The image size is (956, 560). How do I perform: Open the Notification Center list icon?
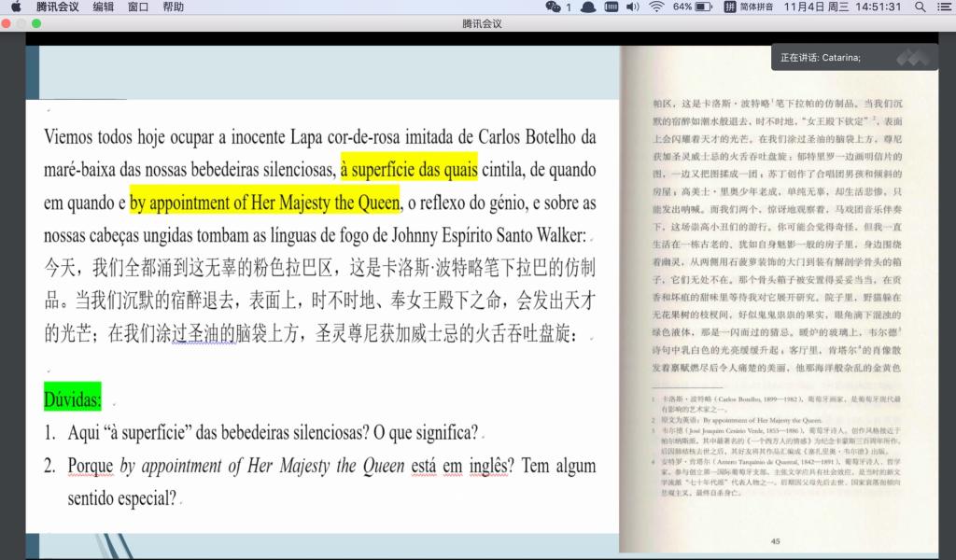click(x=942, y=7)
